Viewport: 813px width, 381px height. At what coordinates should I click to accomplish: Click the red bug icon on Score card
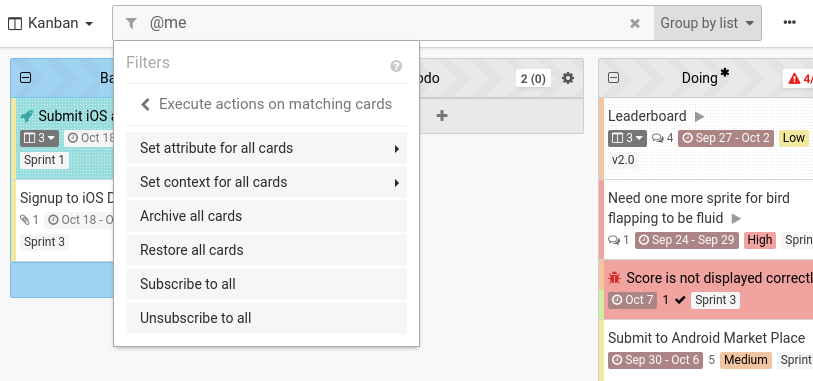[x=614, y=278]
